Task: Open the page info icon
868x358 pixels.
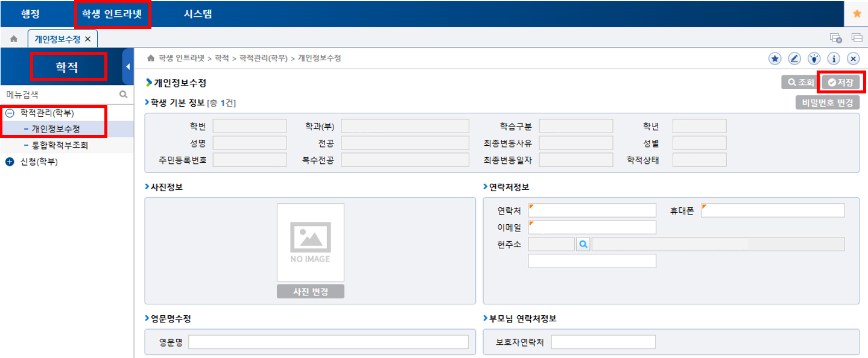Action: pyautogui.click(x=834, y=58)
